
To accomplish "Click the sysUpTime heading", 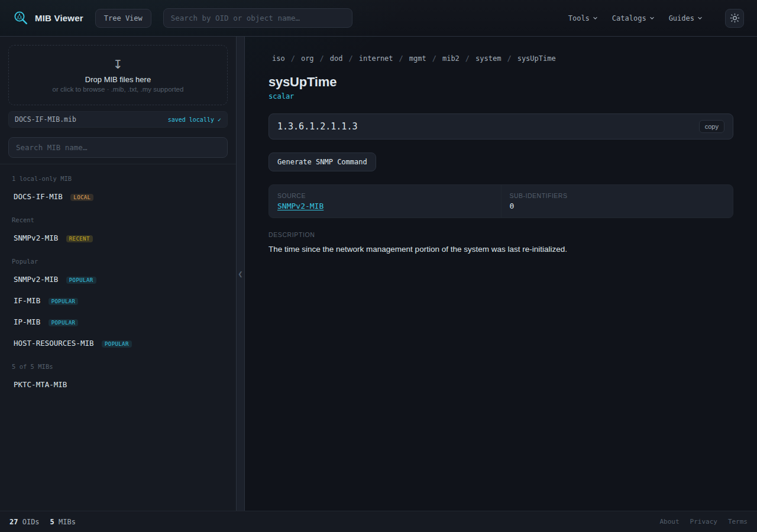I will [x=302, y=82].
